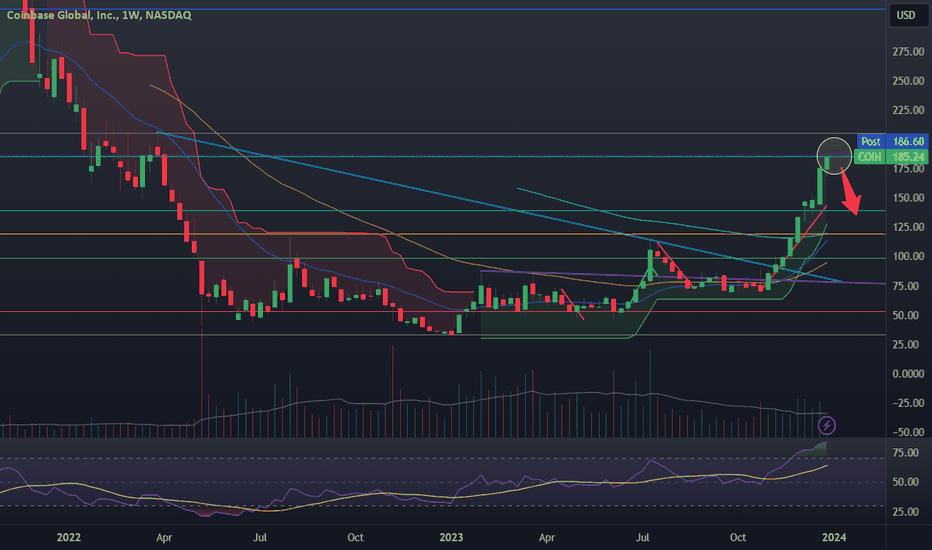Click the 0.0000 price axis label
The width and height of the screenshot is (932, 550).
(908, 373)
